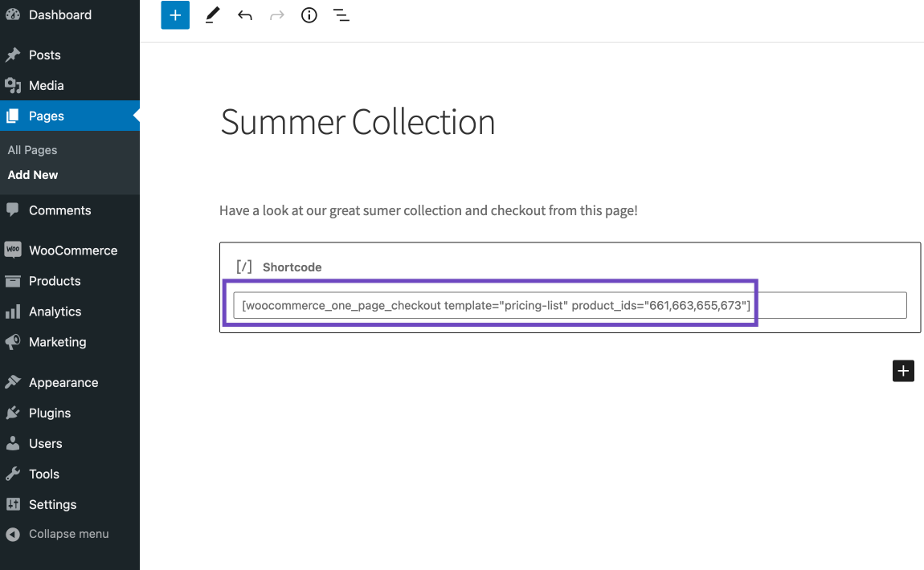Open the document Details info icon
924x570 pixels.
309,15
